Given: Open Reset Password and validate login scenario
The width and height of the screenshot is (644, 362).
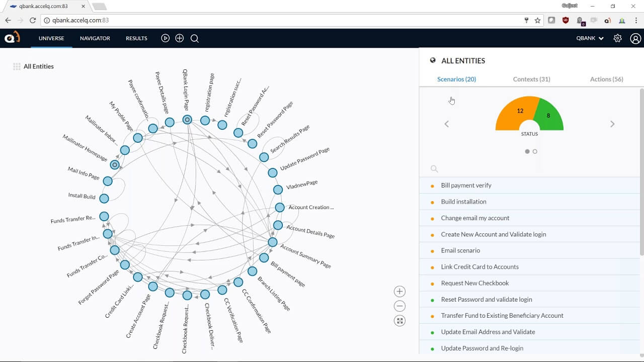Looking at the screenshot, I should click(486, 300).
